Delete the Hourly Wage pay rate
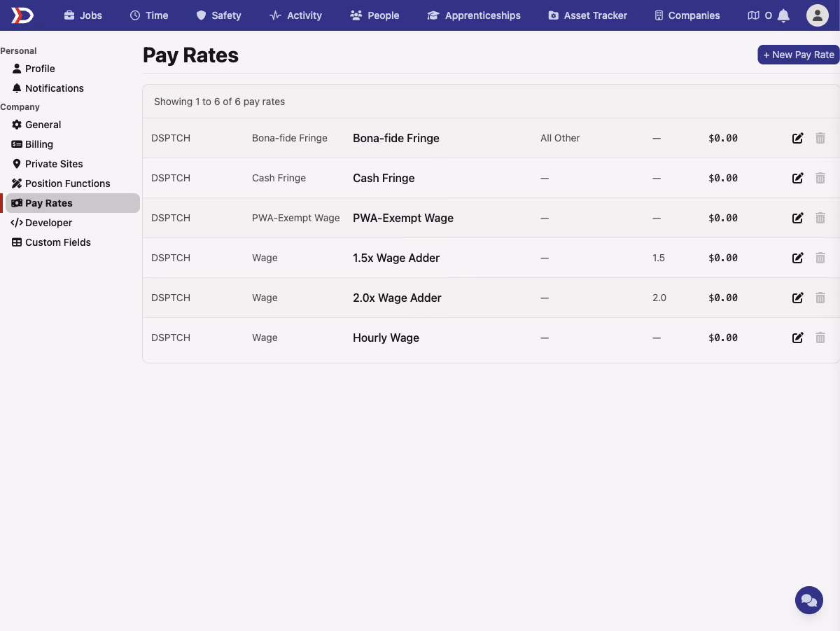Viewport: 840px width, 631px height. tap(820, 338)
